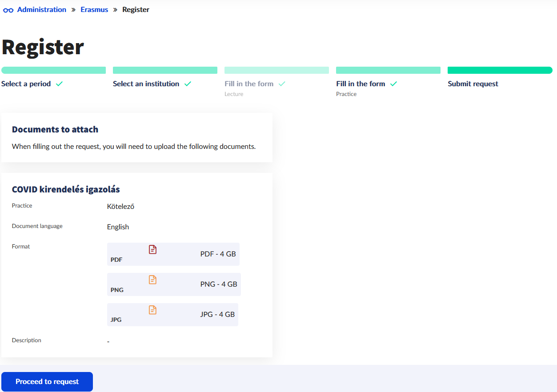Click the glasses icon beside Administration
The image size is (557, 392).
(x=8, y=10)
